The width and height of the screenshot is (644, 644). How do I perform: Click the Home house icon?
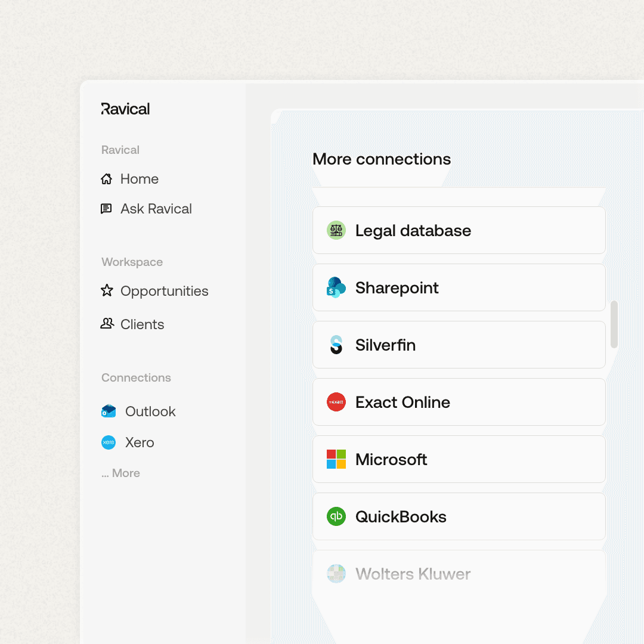[106, 179]
